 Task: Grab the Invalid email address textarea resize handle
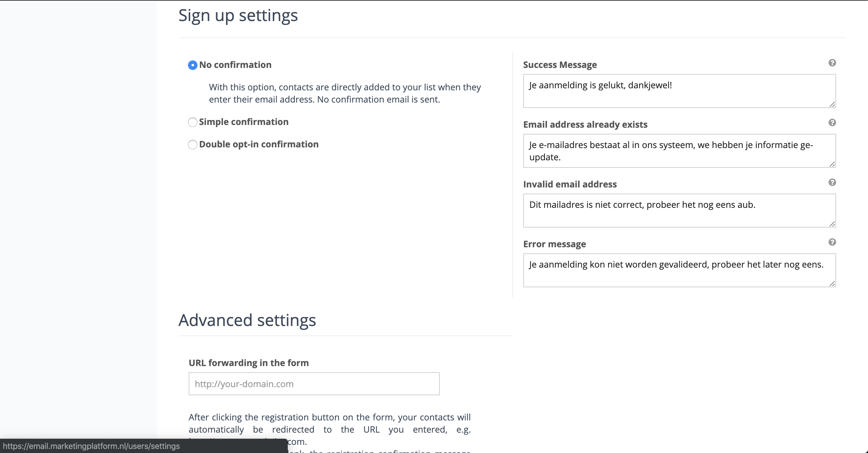(832, 224)
